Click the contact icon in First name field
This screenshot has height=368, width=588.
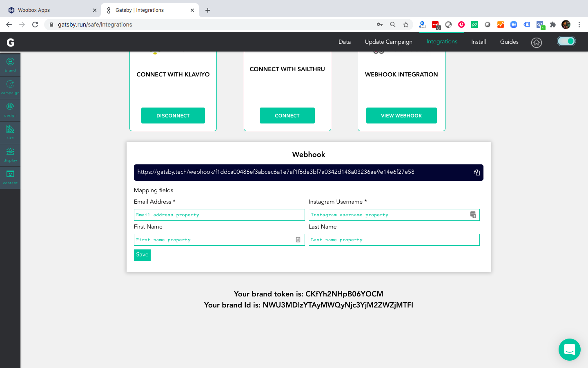[x=298, y=240]
